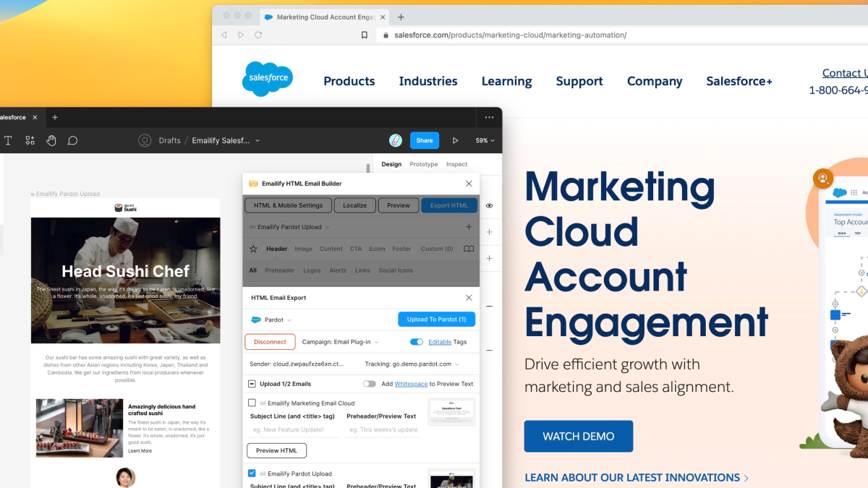The width and height of the screenshot is (868, 488).
Task: Toggle the Editable Tags switch
Action: (417, 342)
